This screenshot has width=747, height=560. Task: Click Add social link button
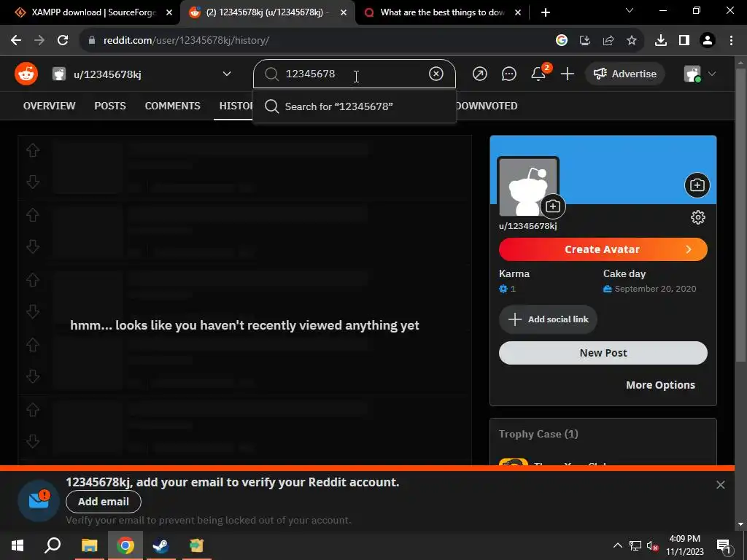(548, 319)
